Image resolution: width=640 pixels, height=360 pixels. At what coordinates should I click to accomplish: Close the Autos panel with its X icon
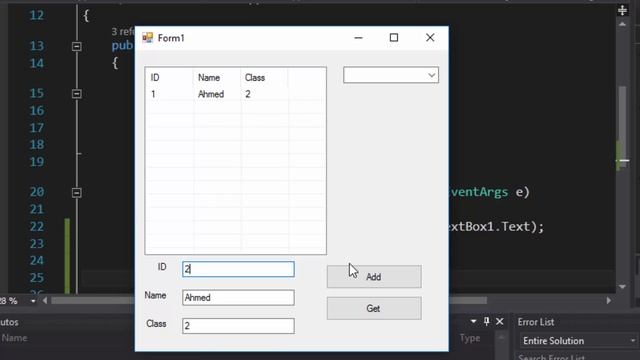pyautogui.click(x=500, y=322)
